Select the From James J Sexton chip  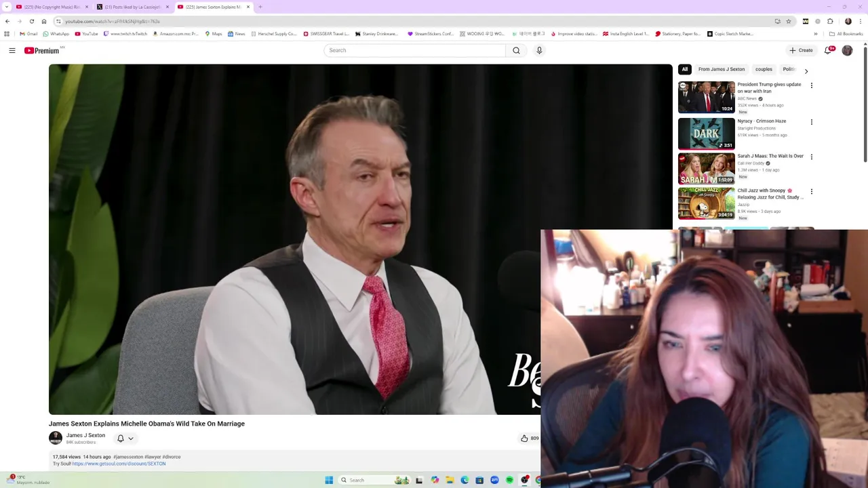721,69
